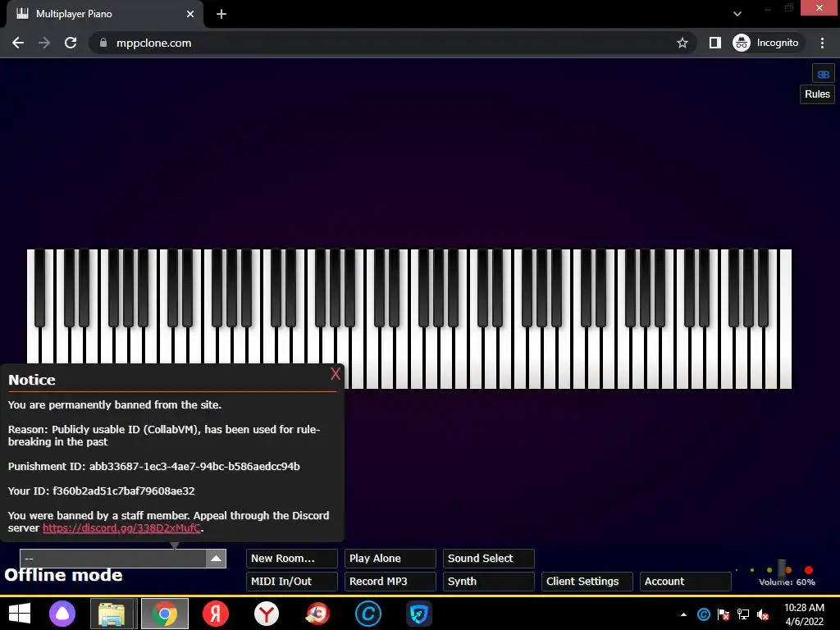Screen dimensions: 840x630
Task: Open the Action Center flag tray icon
Action: 724,614
